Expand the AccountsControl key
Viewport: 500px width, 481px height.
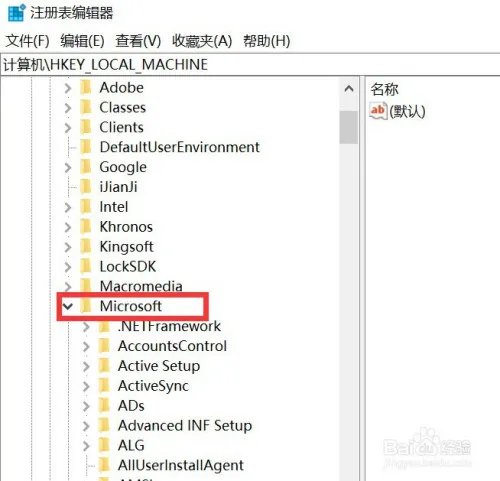click(x=86, y=346)
